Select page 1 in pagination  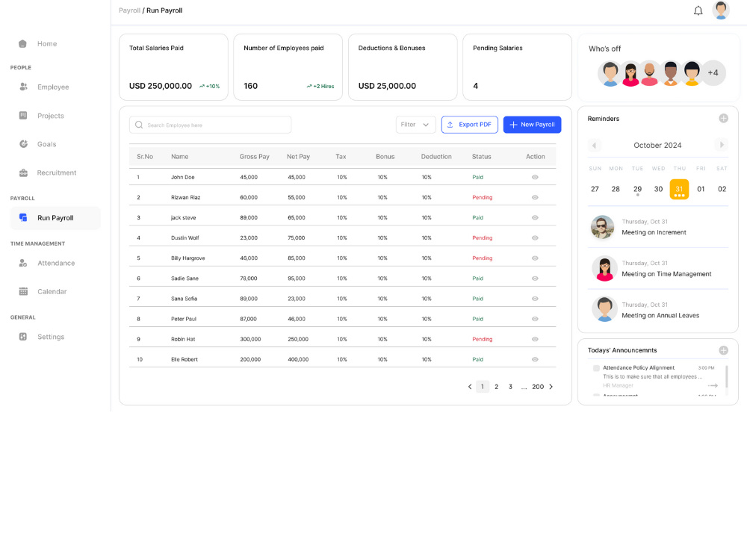tap(483, 387)
